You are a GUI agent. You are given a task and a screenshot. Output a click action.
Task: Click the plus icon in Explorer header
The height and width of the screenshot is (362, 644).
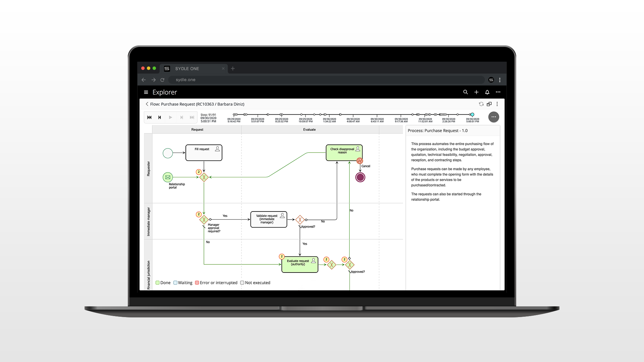476,92
